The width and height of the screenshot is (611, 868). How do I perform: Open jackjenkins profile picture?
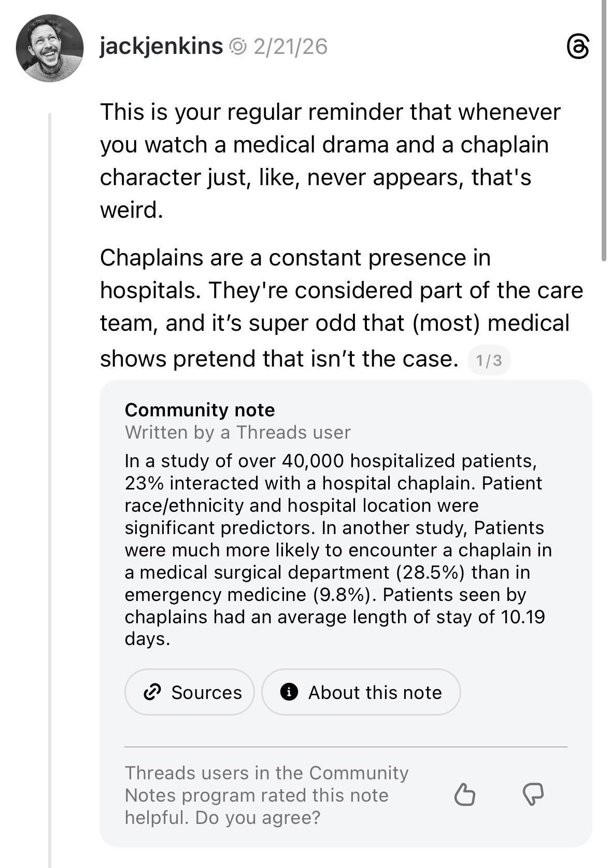coord(50,48)
